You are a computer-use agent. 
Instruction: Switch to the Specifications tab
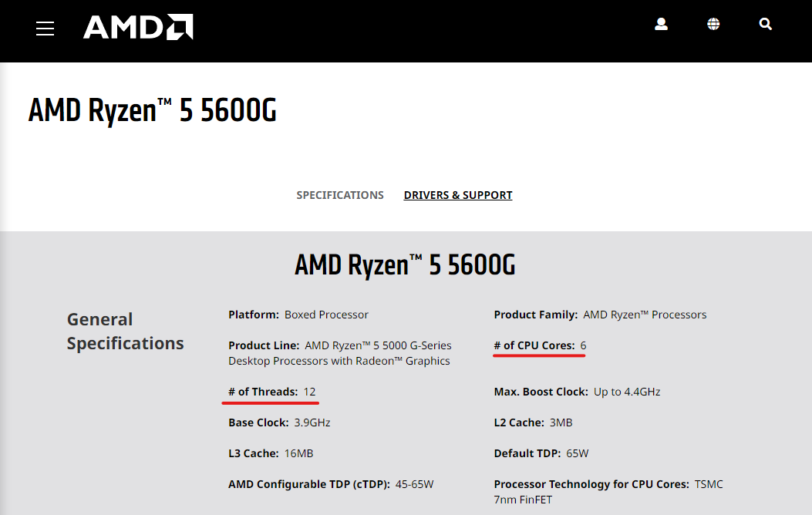coord(340,195)
